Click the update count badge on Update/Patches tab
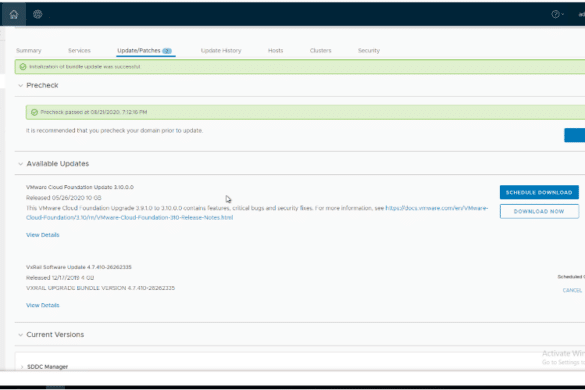Image resolution: width=585 pixels, height=390 pixels. point(167,51)
